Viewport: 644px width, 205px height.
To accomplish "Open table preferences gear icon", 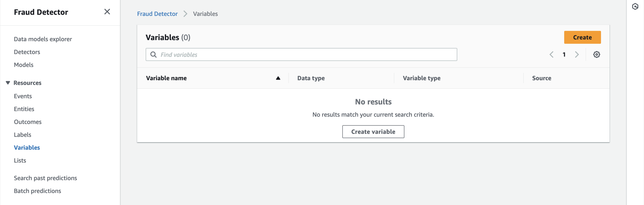I will (x=597, y=54).
